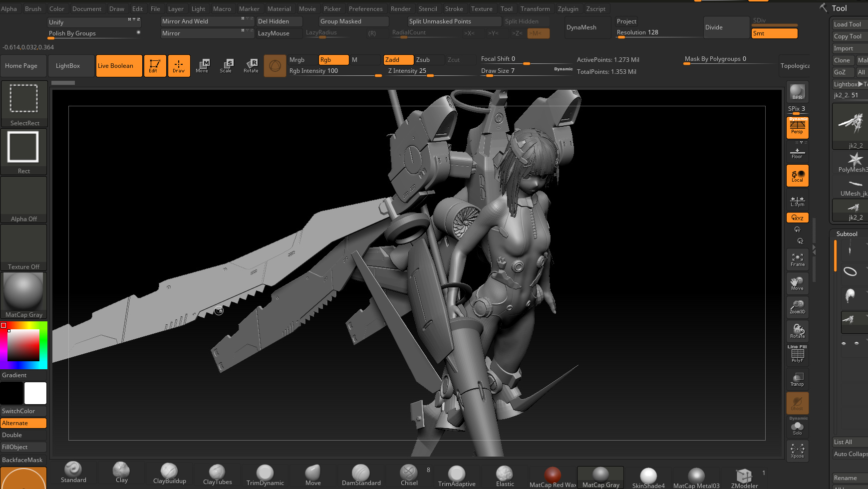Toggle Persp perspective view
Viewport: 868px width, 489px height.
(x=797, y=127)
